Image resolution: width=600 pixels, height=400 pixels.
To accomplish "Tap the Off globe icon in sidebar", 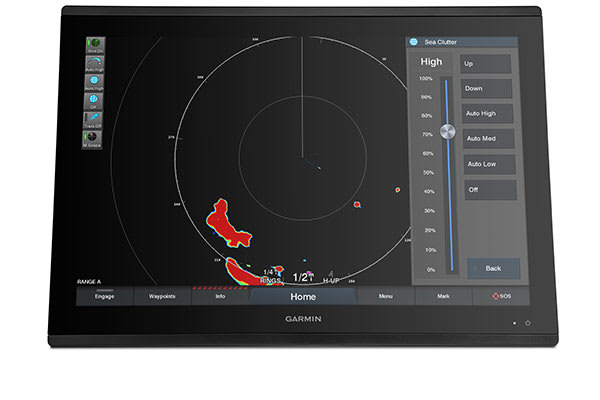I will 97,100.
